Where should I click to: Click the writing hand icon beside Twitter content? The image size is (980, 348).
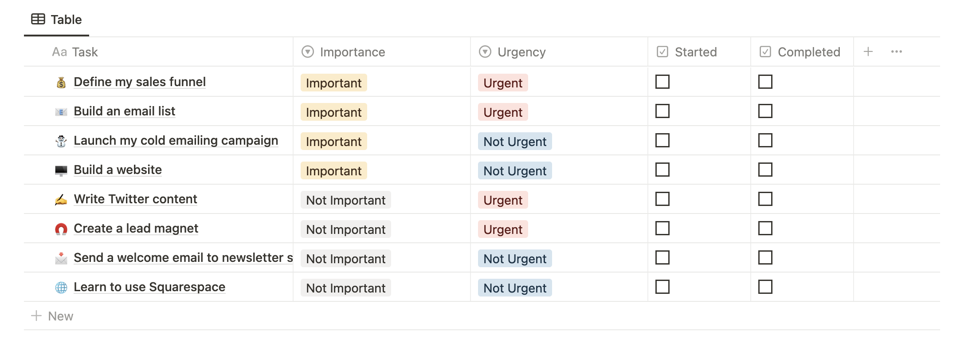(61, 200)
